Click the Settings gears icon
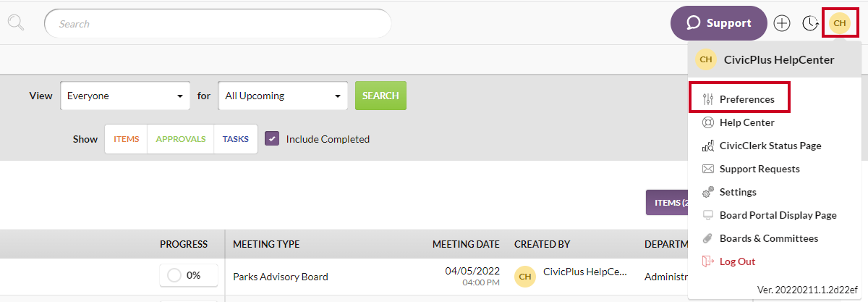Screen dimensions: 868x302 [x=708, y=192]
